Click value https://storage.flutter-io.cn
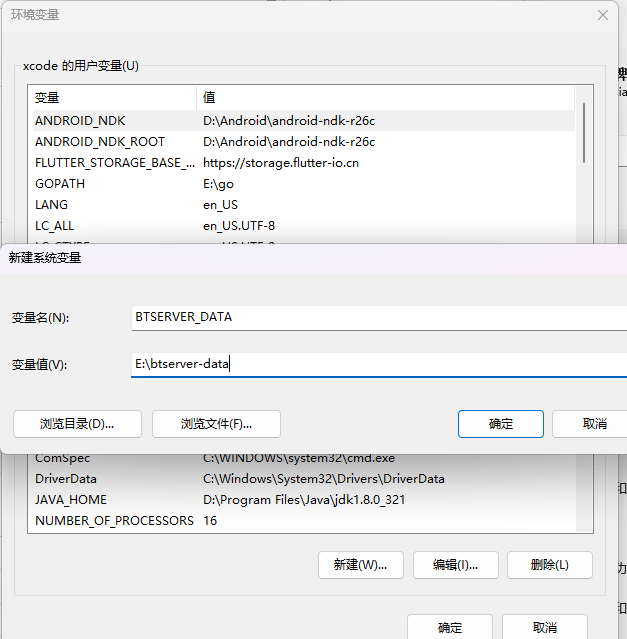627x639 pixels. [x=281, y=163]
